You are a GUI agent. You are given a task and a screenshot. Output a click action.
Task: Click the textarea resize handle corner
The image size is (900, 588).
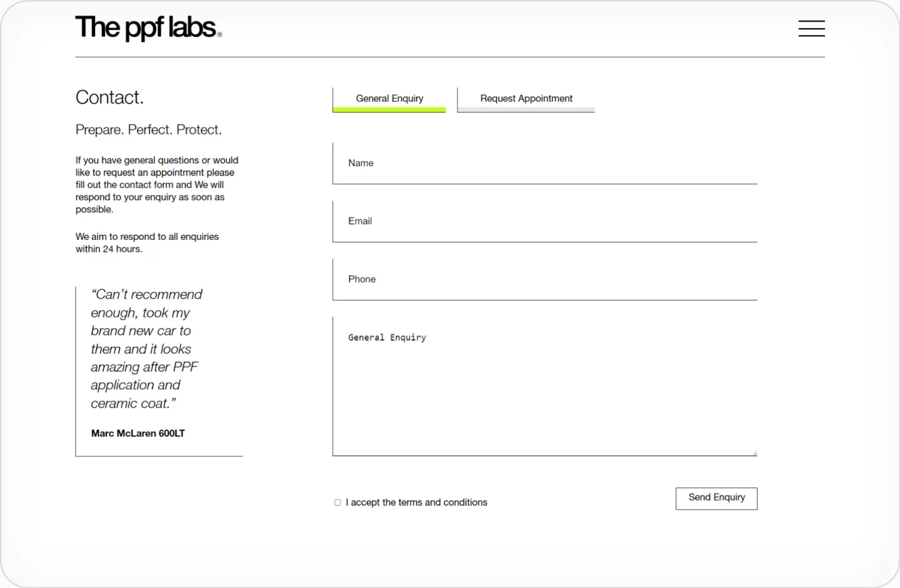pyautogui.click(x=754, y=453)
